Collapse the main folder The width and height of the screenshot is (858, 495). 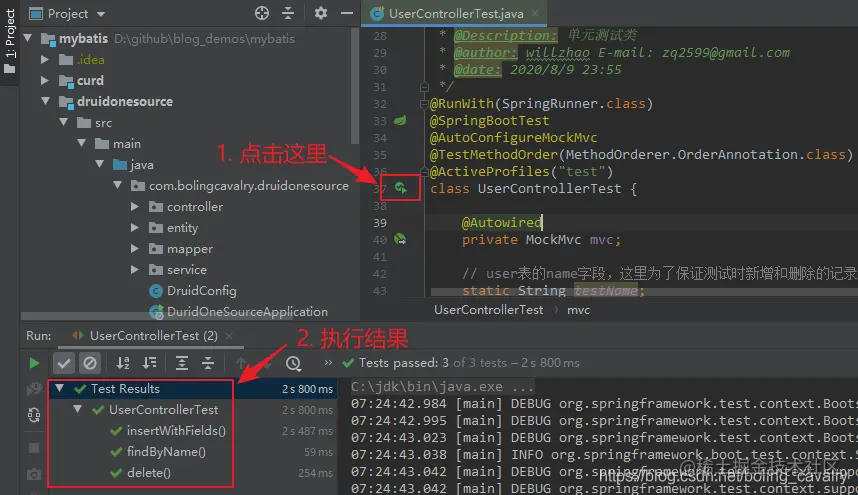[x=82, y=143]
